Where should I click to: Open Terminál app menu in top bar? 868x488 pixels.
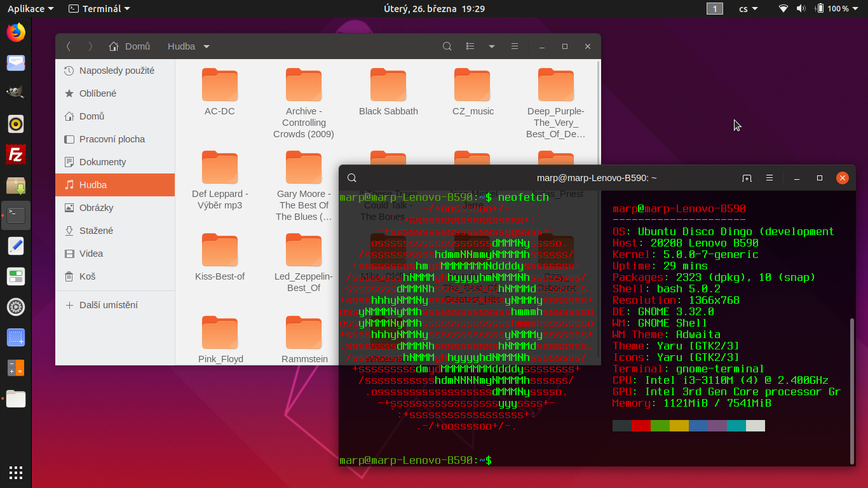click(99, 8)
